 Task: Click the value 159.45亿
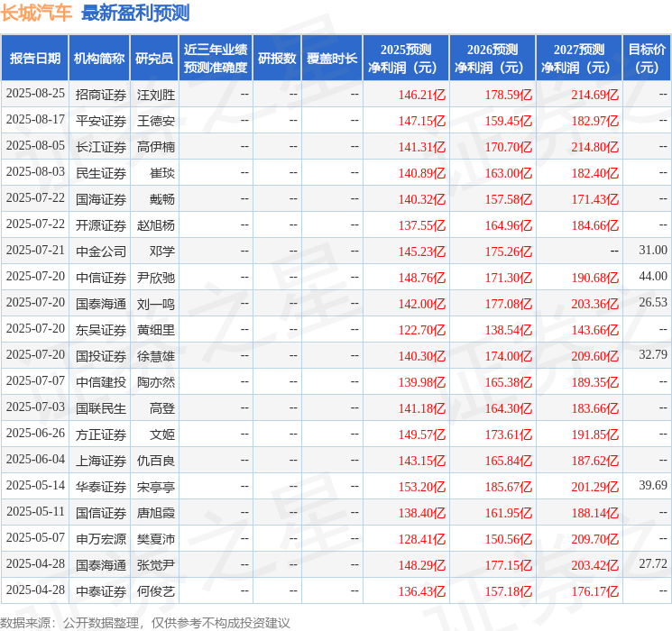(x=509, y=121)
